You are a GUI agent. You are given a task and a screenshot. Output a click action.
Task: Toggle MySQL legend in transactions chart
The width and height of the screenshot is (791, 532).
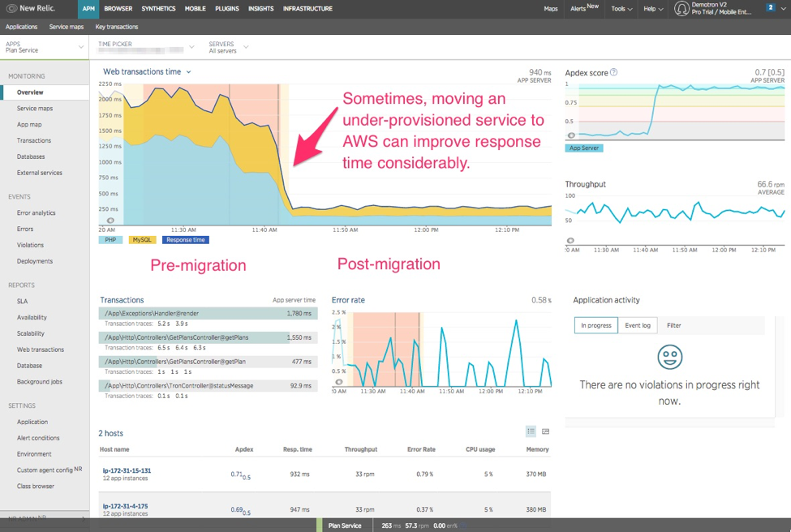142,240
